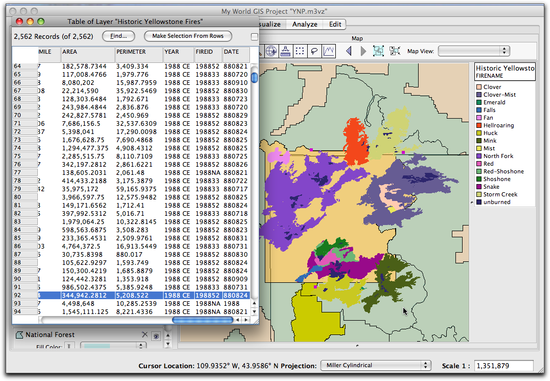Click the unburned legend color swatch
The image size is (550, 381).
pyautogui.click(x=479, y=202)
